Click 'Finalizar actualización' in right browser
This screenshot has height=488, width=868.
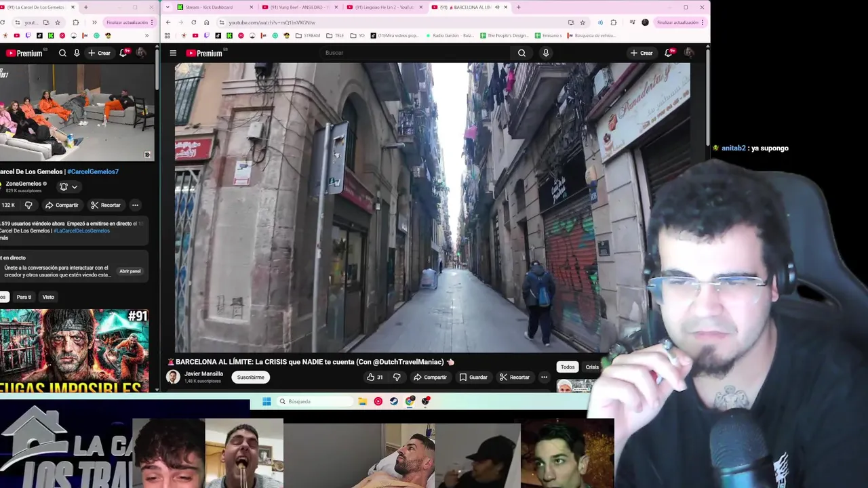[677, 22]
